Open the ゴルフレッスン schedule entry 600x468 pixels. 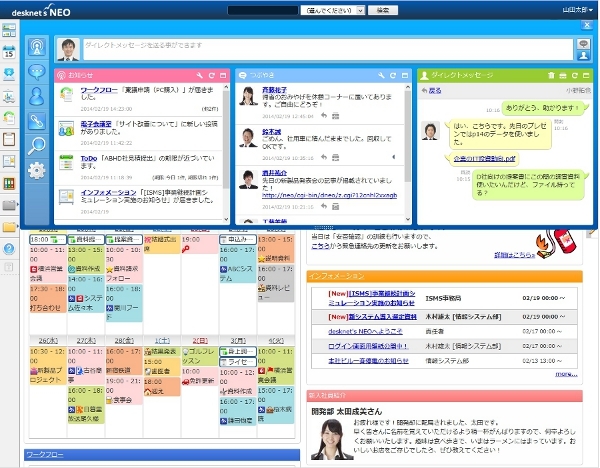(200, 356)
